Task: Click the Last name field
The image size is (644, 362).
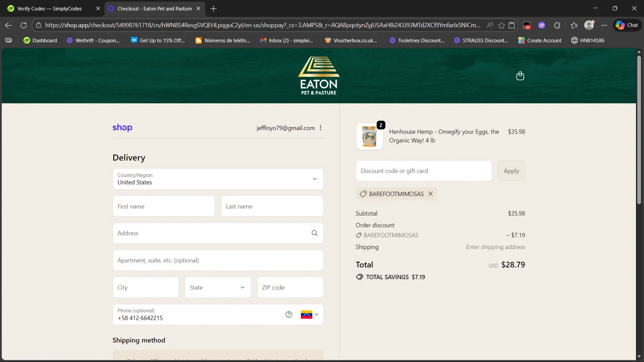Action: (x=272, y=206)
